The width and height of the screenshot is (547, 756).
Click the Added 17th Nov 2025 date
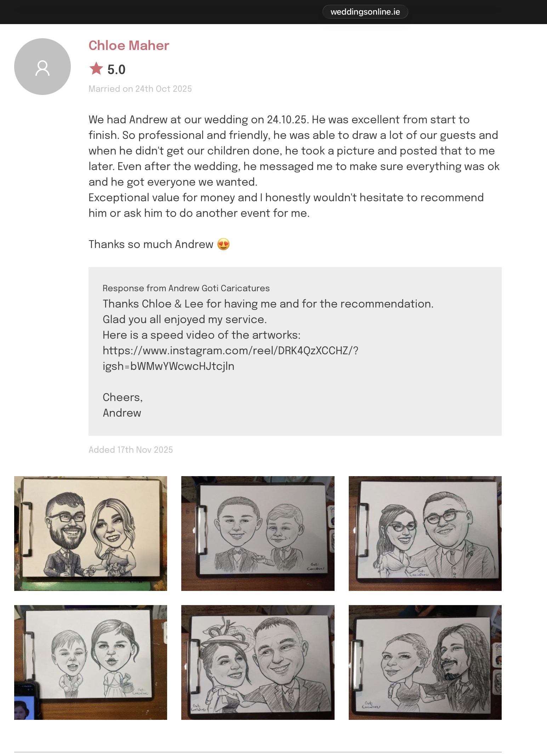131,450
